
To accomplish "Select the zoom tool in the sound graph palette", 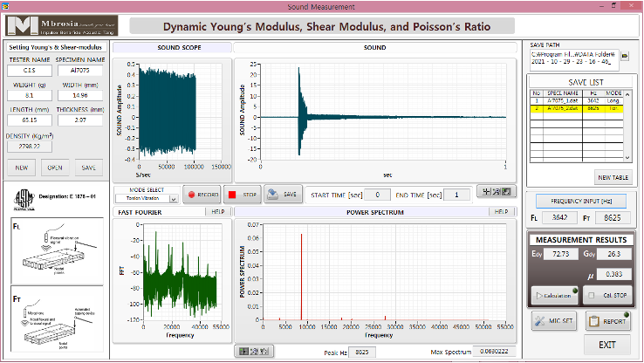I will click(497, 192).
